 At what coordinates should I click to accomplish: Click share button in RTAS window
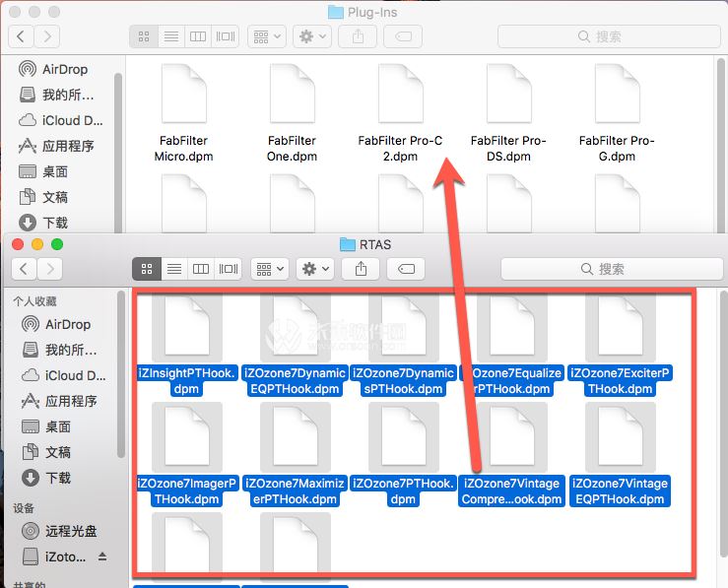point(361,269)
